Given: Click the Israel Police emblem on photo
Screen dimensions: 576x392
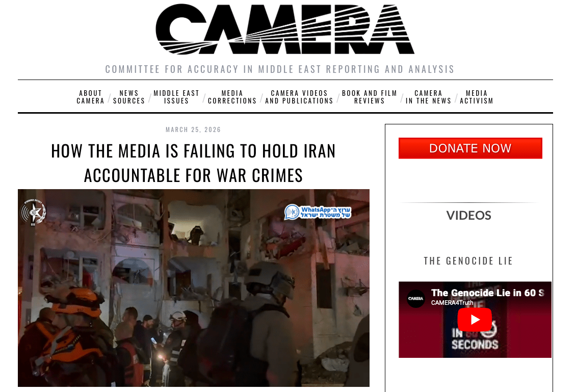Looking at the screenshot, I should tap(33, 213).
